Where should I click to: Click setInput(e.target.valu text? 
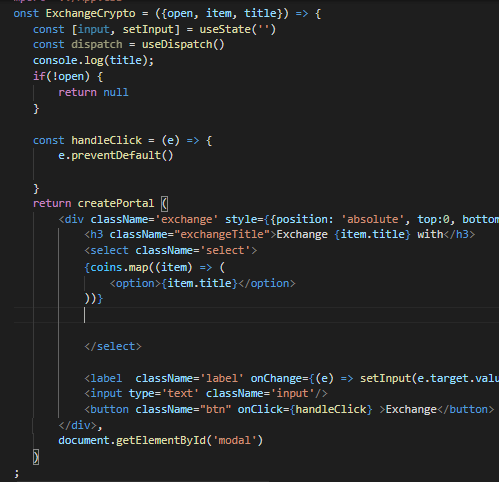tap(429, 378)
